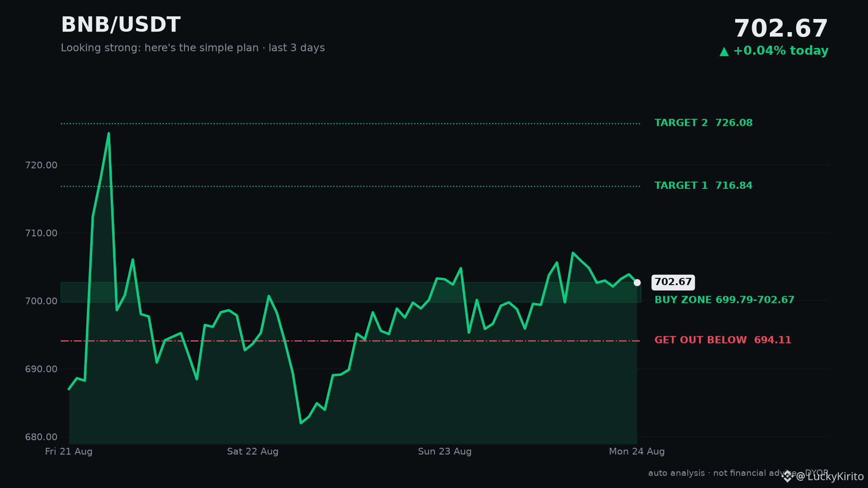Click the 720.00 y-axis label
This screenshot has width=868, height=488.
click(41, 165)
